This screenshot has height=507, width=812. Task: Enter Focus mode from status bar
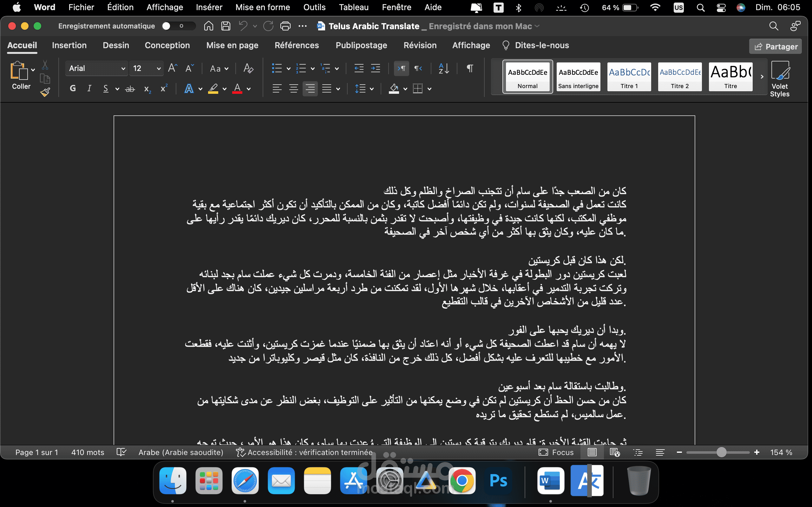click(x=556, y=452)
